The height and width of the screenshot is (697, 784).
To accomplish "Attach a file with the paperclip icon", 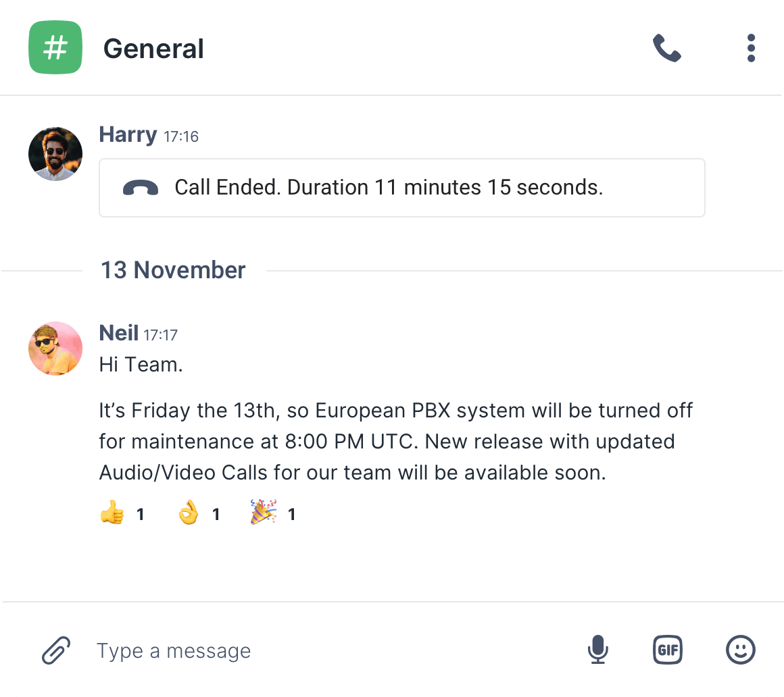I will [56, 650].
